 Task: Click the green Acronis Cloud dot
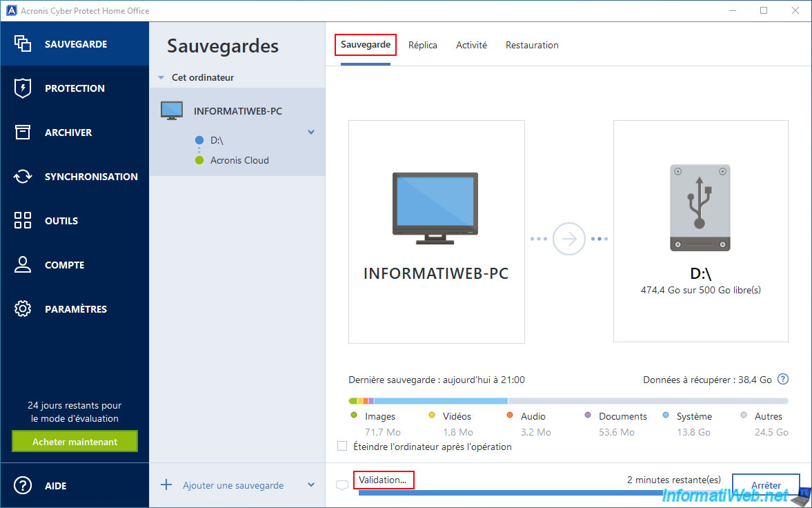[x=199, y=160]
